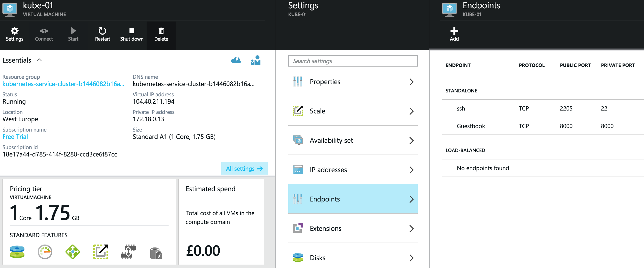Image resolution: width=644 pixels, height=268 pixels.
Task: Click the Connect toolbar icon
Action: (x=44, y=34)
